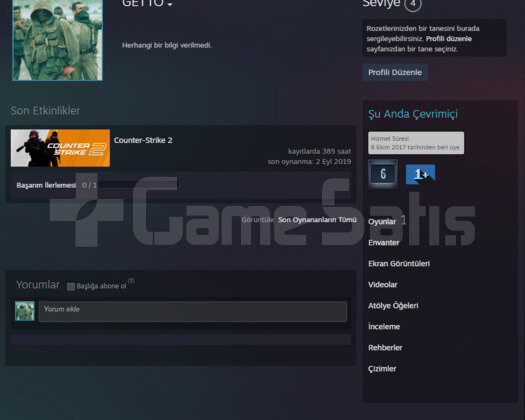Open the Çizimler artwork link
The image size is (525, 420).
click(382, 369)
